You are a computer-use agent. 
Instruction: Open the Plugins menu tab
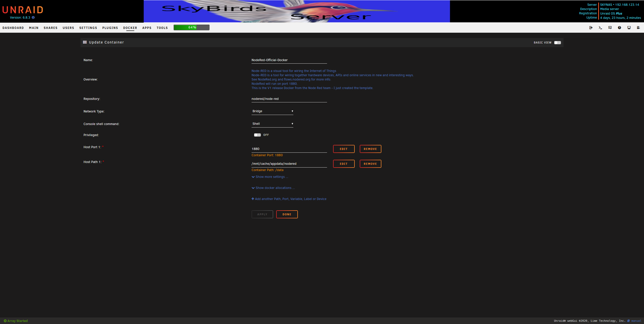point(110,28)
